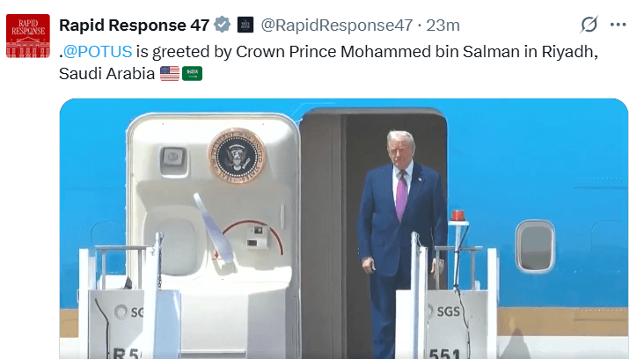Screen dimensions: 644x359
Task: Click the presidential seal on the aircraft door
Action: [x=237, y=155]
